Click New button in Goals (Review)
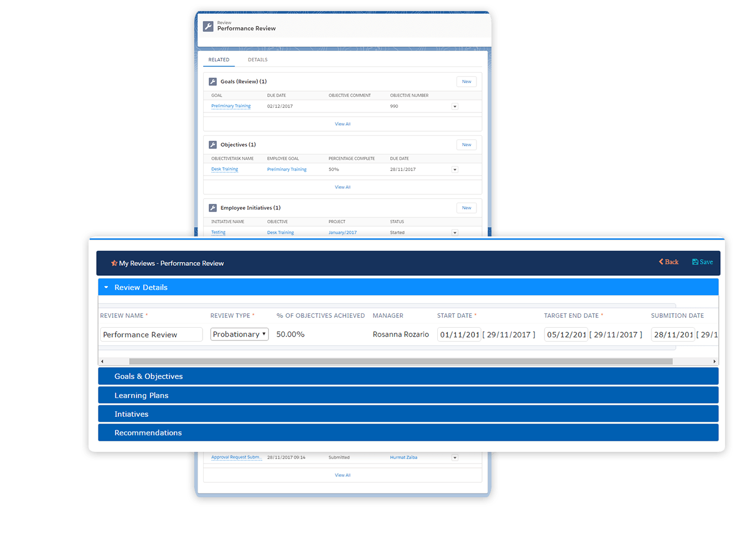756x536 pixels. 467,81
